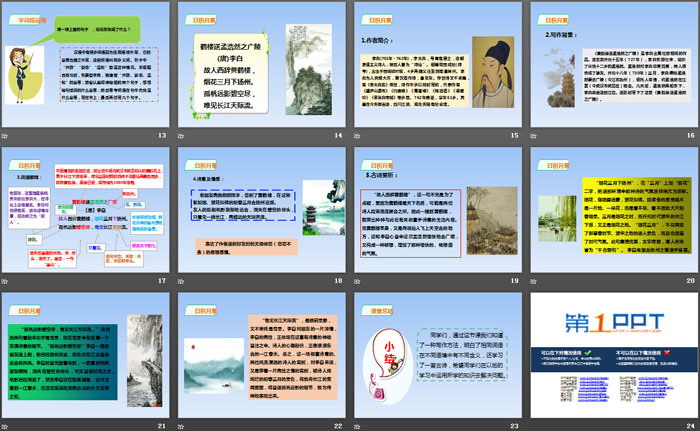Click the animation star icon under slide 16

click(533, 136)
